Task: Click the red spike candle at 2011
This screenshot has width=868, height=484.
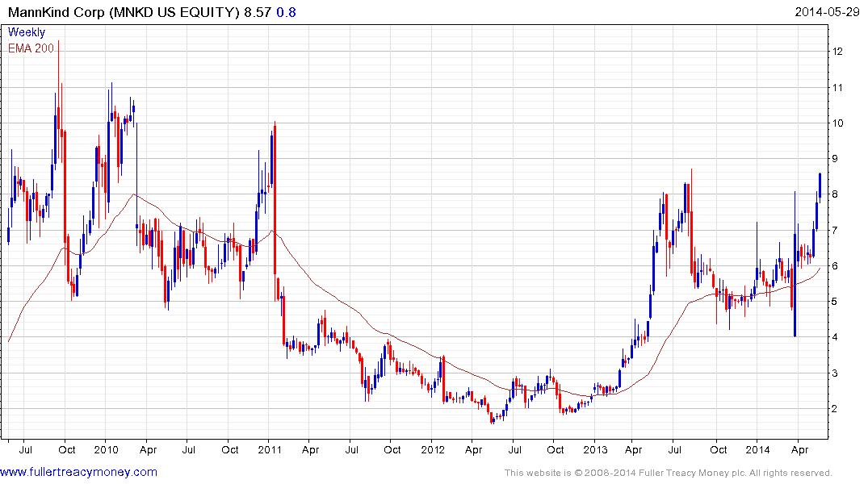Action: pyautogui.click(x=275, y=198)
